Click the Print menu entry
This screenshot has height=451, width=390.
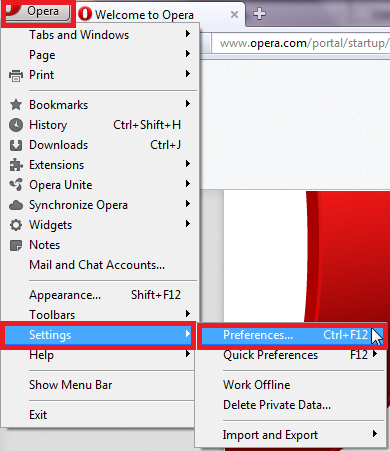100,75
